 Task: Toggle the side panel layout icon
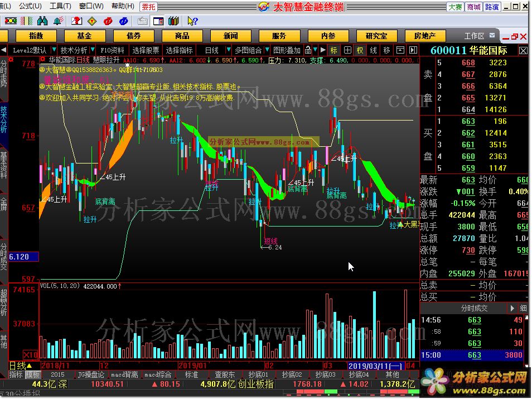tap(158, 21)
